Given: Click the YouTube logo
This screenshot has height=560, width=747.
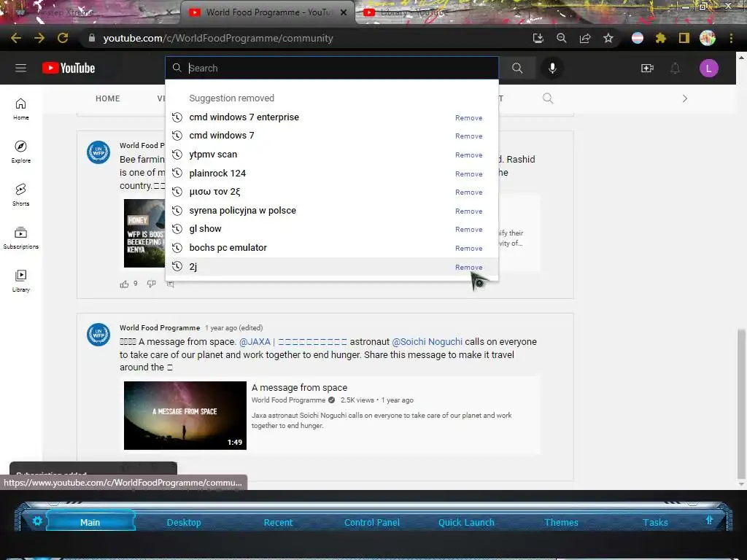Looking at the screenshot, I should pyautogui.click(x=69, y=68).
